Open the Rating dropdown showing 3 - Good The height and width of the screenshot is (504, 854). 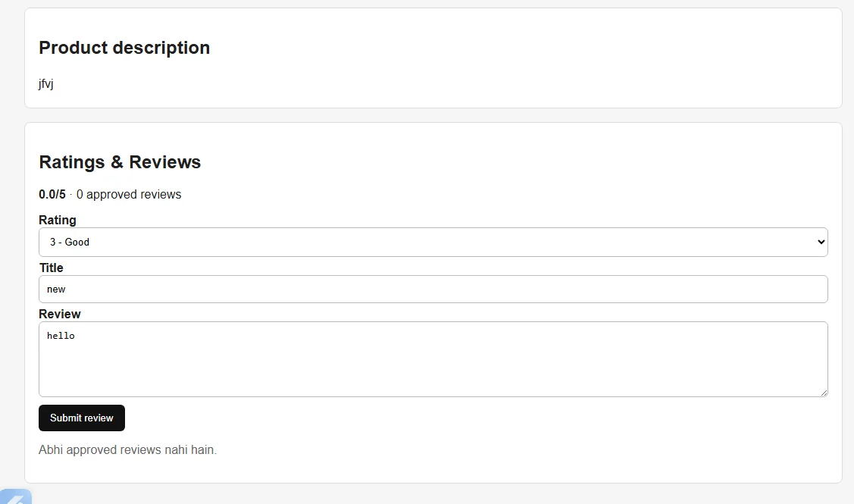click(433, 242)
